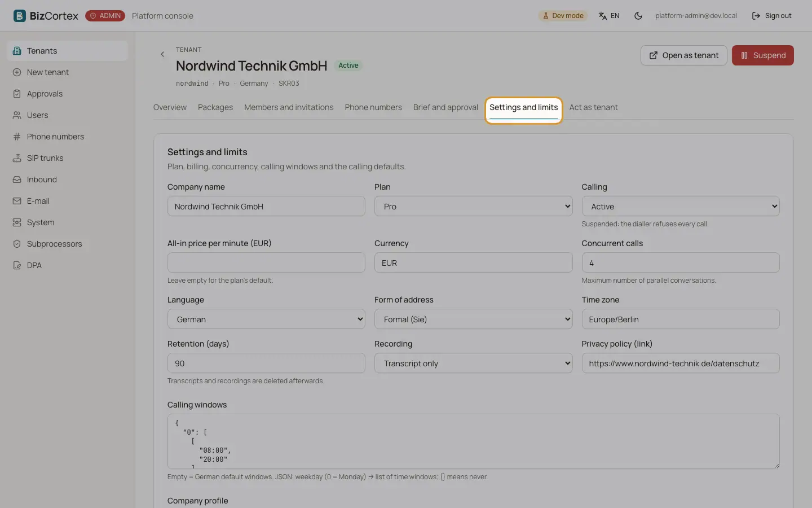Screen dimensions: 812x508
Task: Click the ADMIN badge in header
Action: point(105,16)
